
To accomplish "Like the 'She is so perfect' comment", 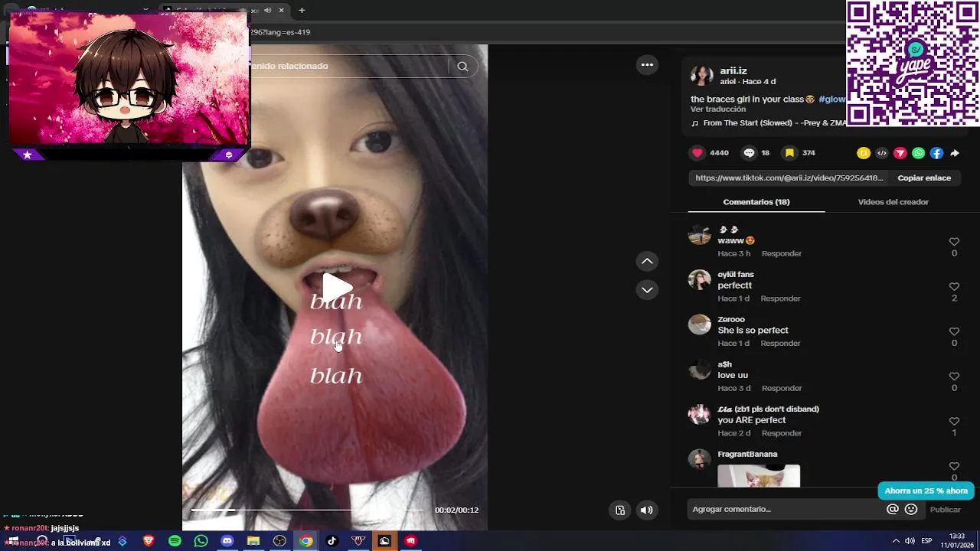I will [x=954, y=331].
